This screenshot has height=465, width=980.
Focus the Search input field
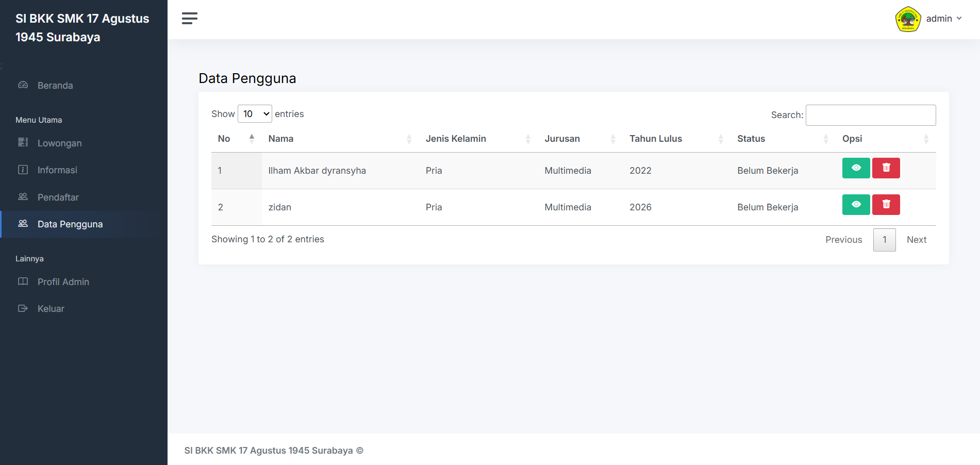tap(871, 115)
